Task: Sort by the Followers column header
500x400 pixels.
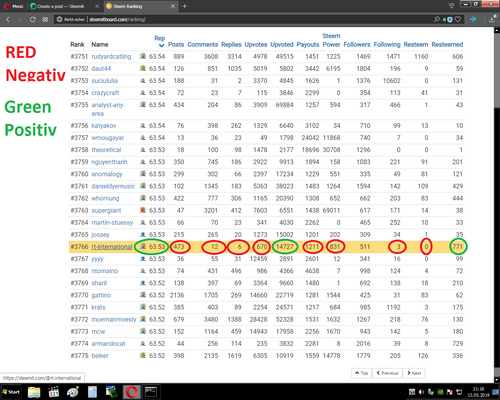Action: 357,44
